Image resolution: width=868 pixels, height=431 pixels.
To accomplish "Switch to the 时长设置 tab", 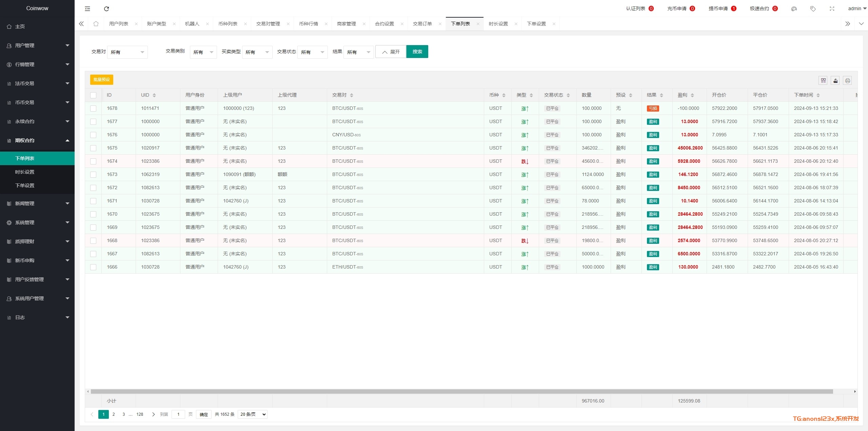I will coord(498,24).
